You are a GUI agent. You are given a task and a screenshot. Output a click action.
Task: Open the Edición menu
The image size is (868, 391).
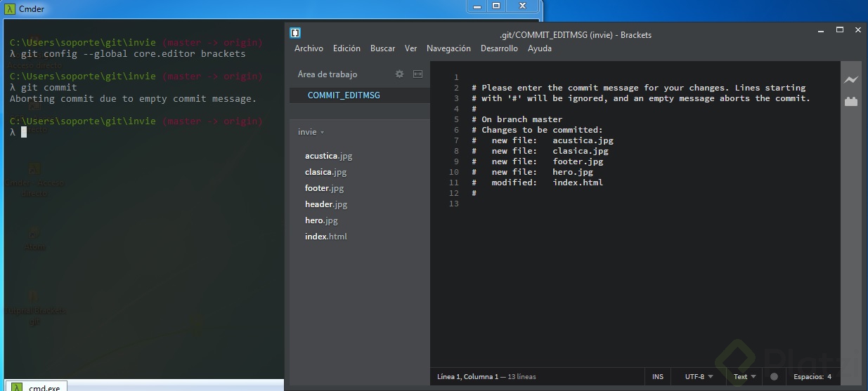346,48
